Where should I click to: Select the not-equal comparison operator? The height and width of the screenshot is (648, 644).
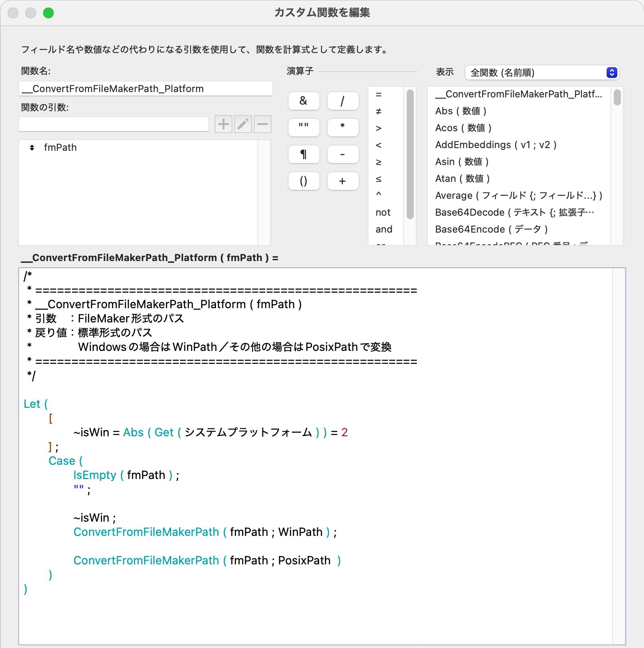(386, 111)
